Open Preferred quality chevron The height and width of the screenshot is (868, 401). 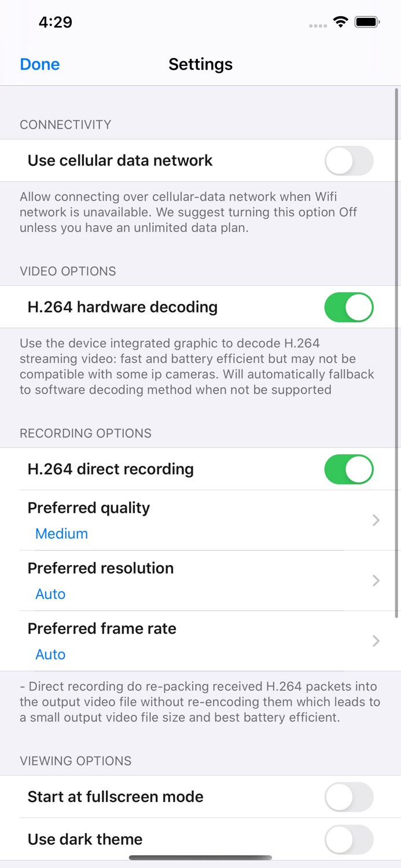point(376,520)
